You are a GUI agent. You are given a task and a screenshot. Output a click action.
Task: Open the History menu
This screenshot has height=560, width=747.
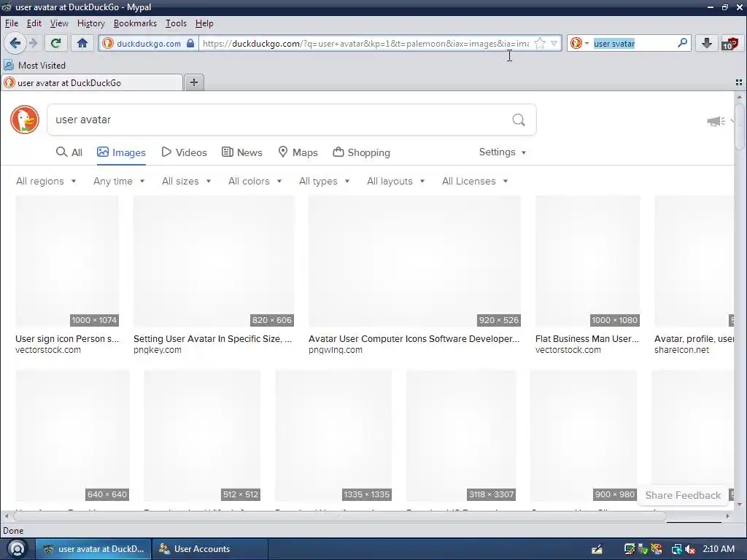[90, 23]
